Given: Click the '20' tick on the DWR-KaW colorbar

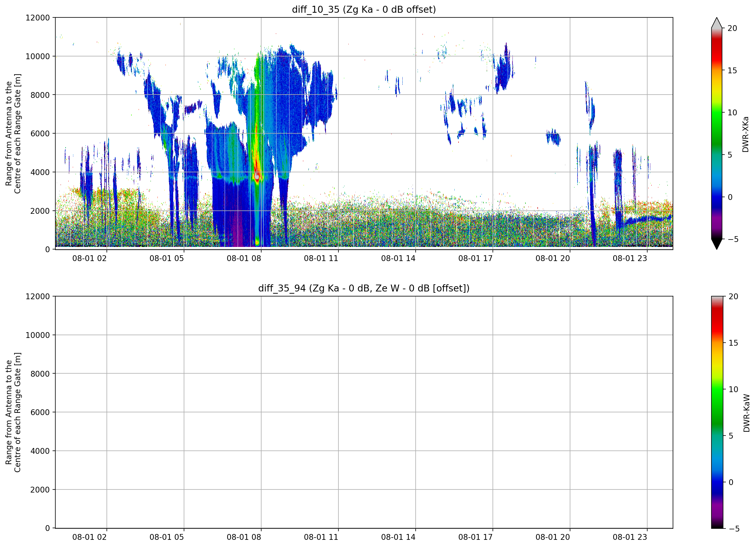Looking at the screenshot, I should pos(733,296).
